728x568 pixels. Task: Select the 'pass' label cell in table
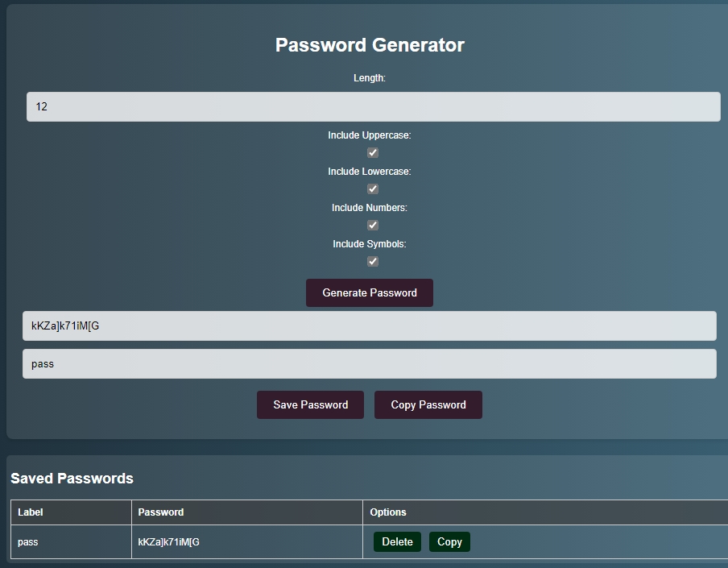tap(71, 542)
